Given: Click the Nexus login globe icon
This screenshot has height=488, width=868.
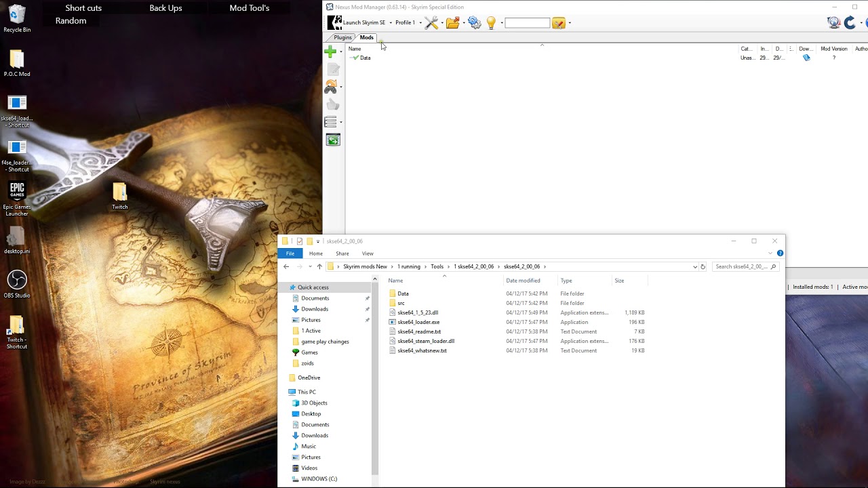Looking at the screenshot, I should pyautogui.click(x=834, y=22).
